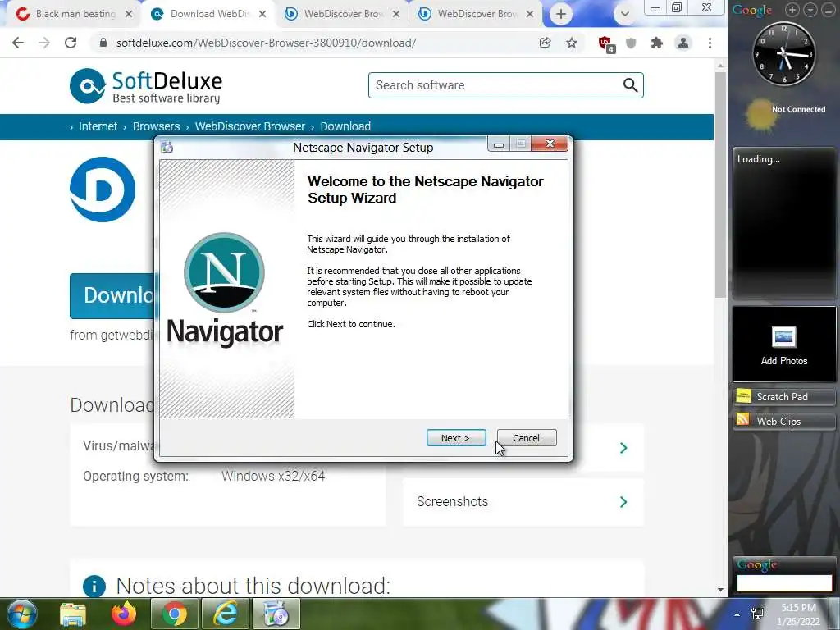Click the Netscape Navigator N logo

(224, 272)
